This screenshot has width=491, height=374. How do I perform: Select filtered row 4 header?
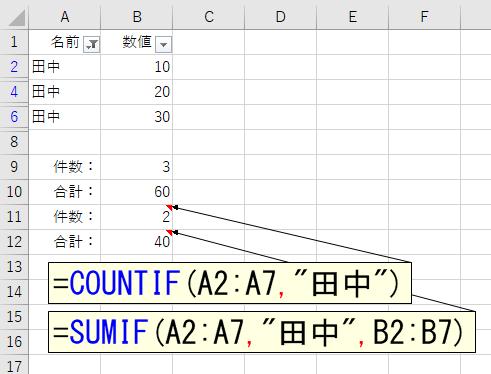(14, 92)
